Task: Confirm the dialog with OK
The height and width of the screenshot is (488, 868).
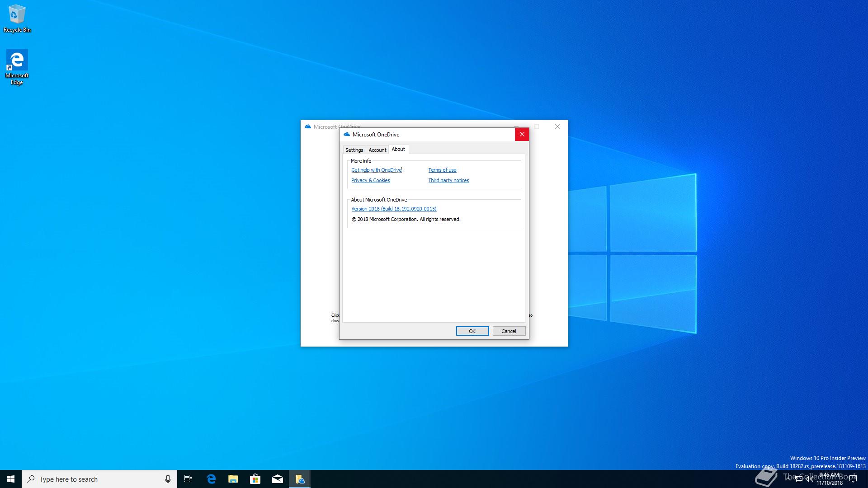Action: tap(472, 331)
